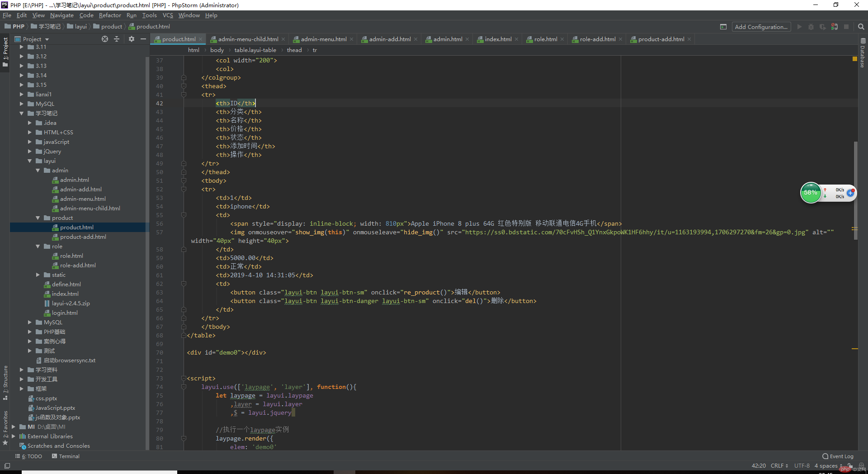Viewport: 868px width, 474px height.
Task: Click the yellow inspection indicator in editor gutter top
Action: click(x=855, y=59)
